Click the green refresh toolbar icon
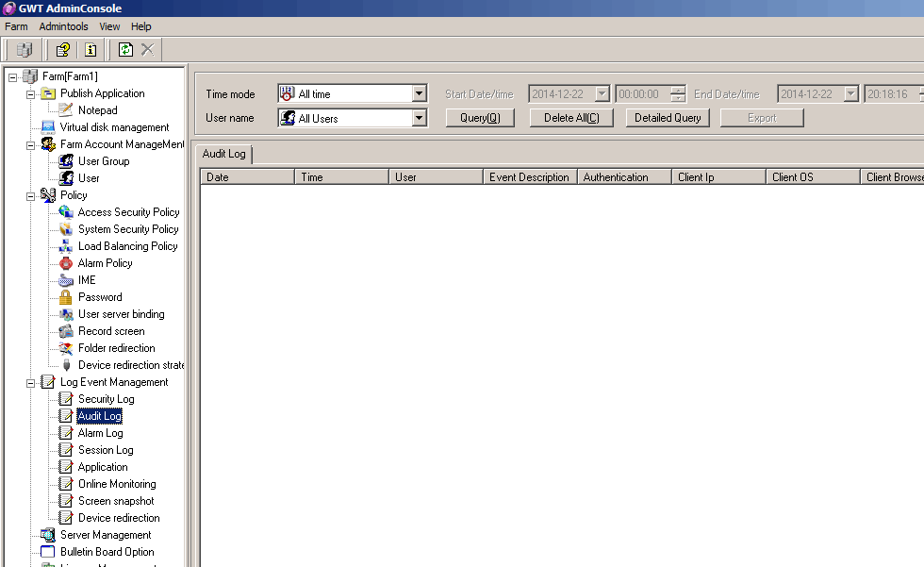 [125, 49]
